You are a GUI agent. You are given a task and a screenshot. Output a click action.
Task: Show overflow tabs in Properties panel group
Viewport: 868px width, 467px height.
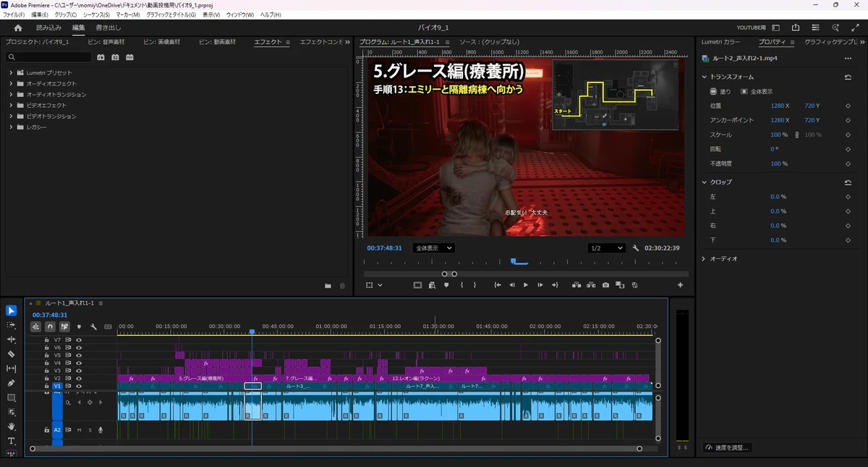pos(862,42)
